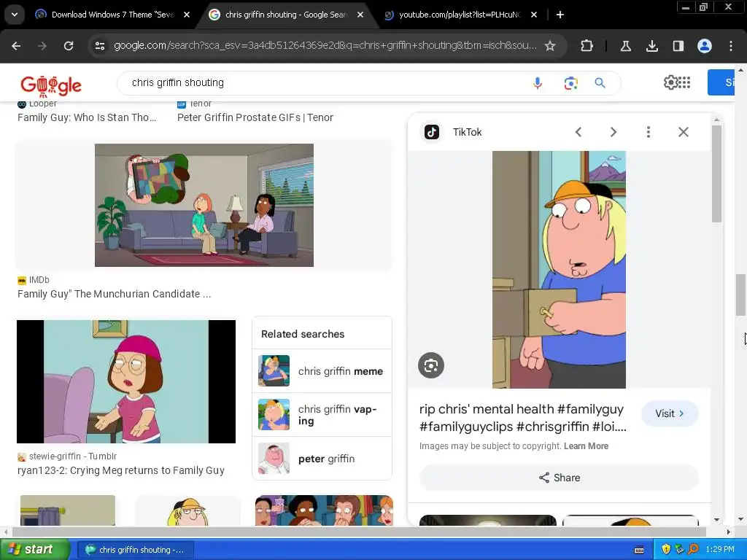
Task: Click the browser back arrow
Action: pyautogui.click(x=16, y=46)
